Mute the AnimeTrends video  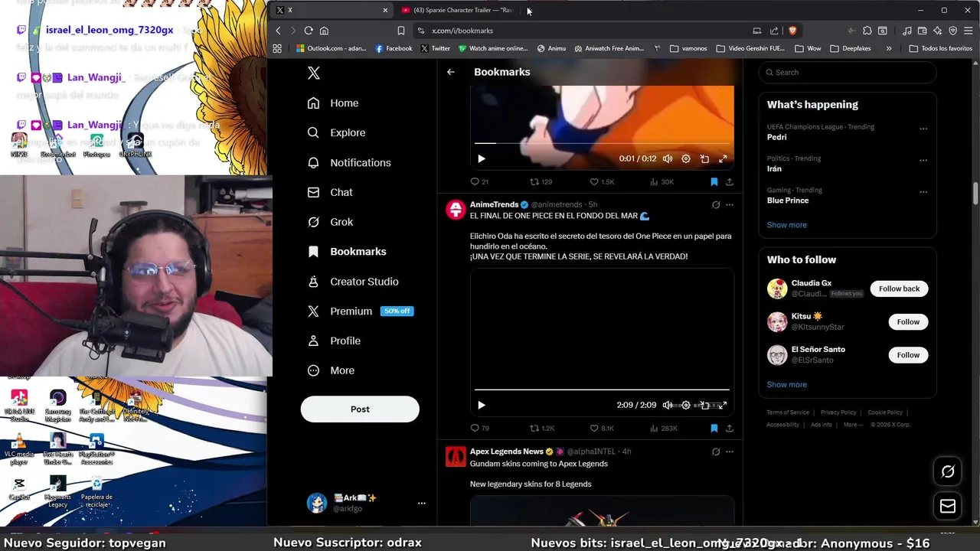tap(668, 405)
